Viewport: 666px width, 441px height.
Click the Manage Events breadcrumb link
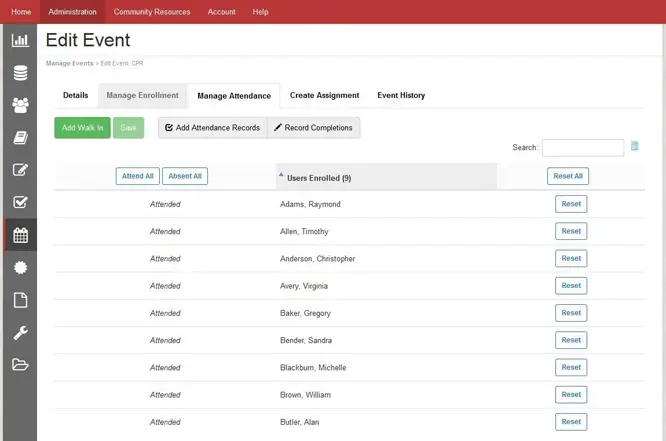(x=69, y=63)
